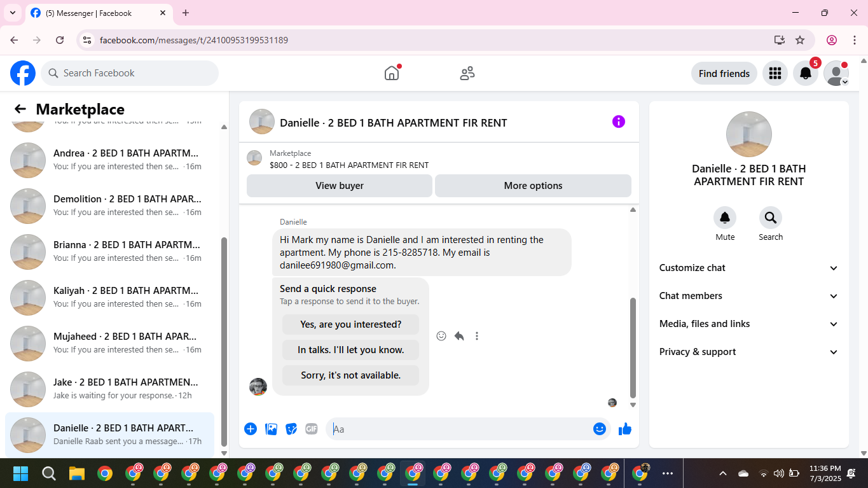Click the Search Facebook field
This screenshot has height=488, width=868.
[x=130, y=73]
